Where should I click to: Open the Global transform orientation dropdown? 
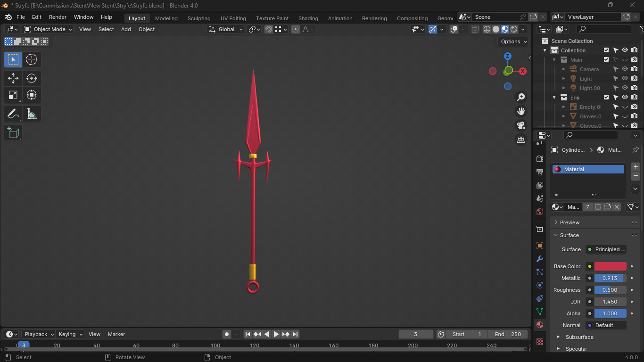click(x=226, y=29)
